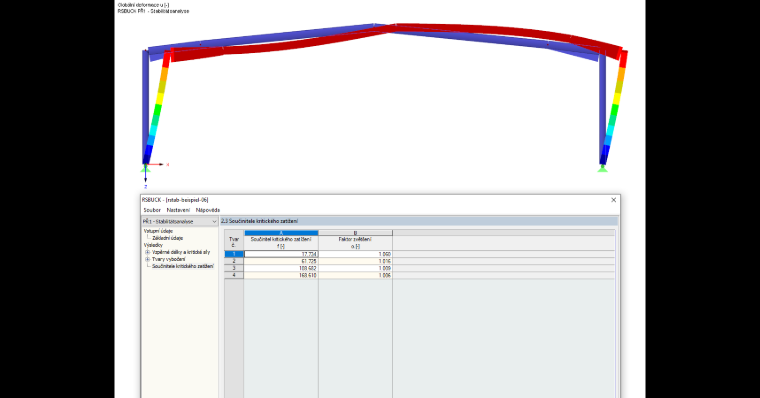Image resolution: width=760 pixels, height=398 pixels.
Task: Select column header A
Action: (281, 233)
